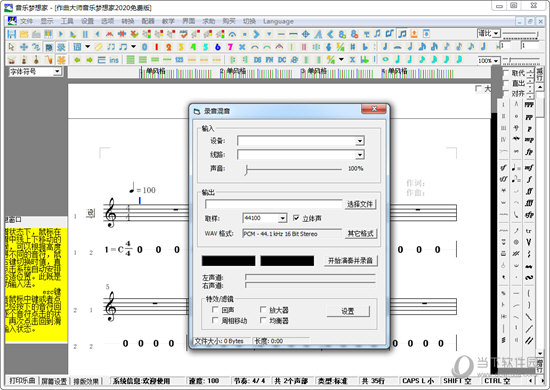The width and height of the screenshot is (550, 390).
Task: Click the 选择文件 choose file button
Action: click(x=360, y=204)
